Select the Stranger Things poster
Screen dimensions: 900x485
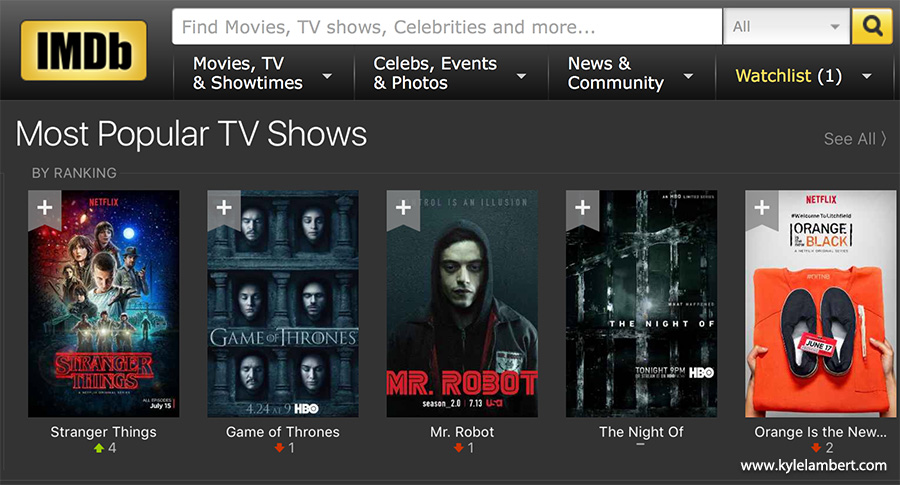click(x=103, y=304)
